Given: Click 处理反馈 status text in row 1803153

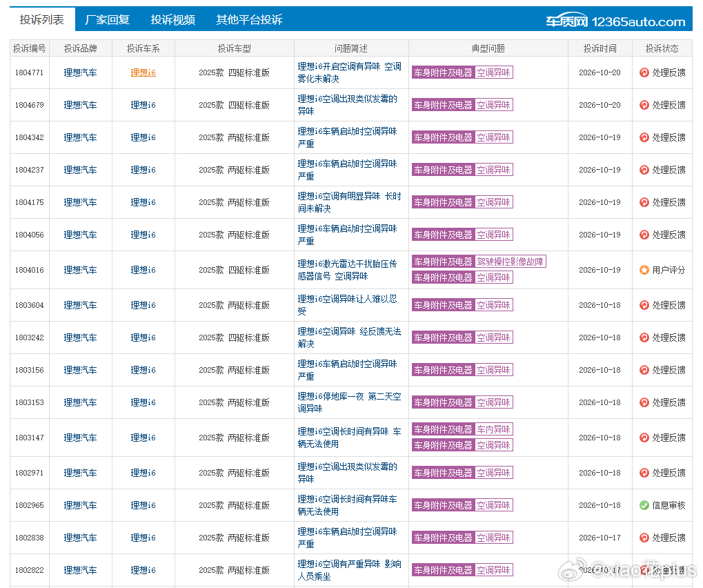Looking at the screenshot, I should tap(669, 402).
